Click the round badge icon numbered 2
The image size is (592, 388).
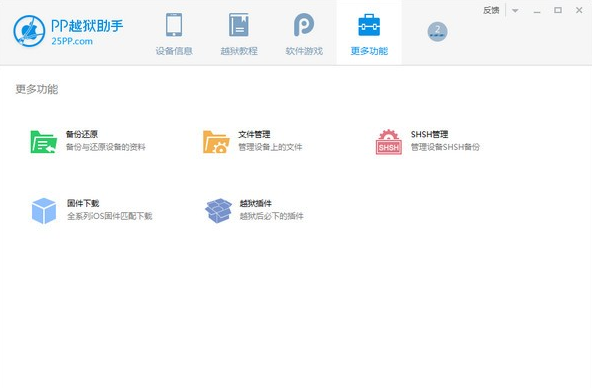click(437, 32)
